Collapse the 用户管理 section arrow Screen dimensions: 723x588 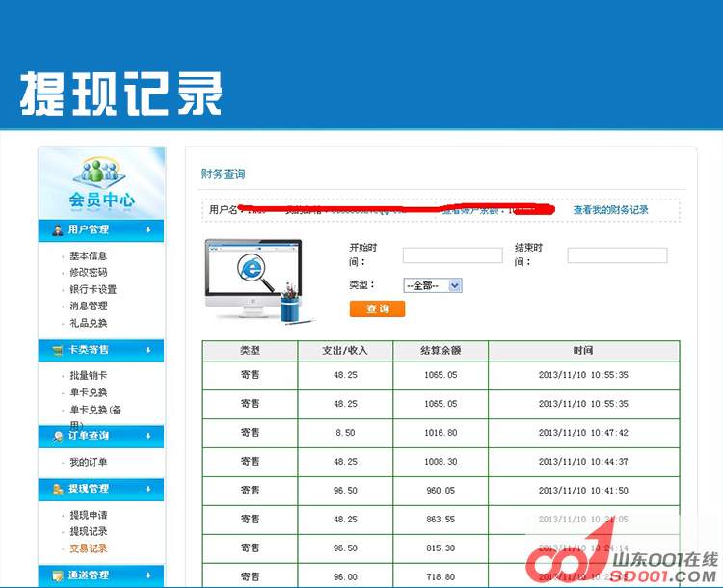(x=147, y=230)
